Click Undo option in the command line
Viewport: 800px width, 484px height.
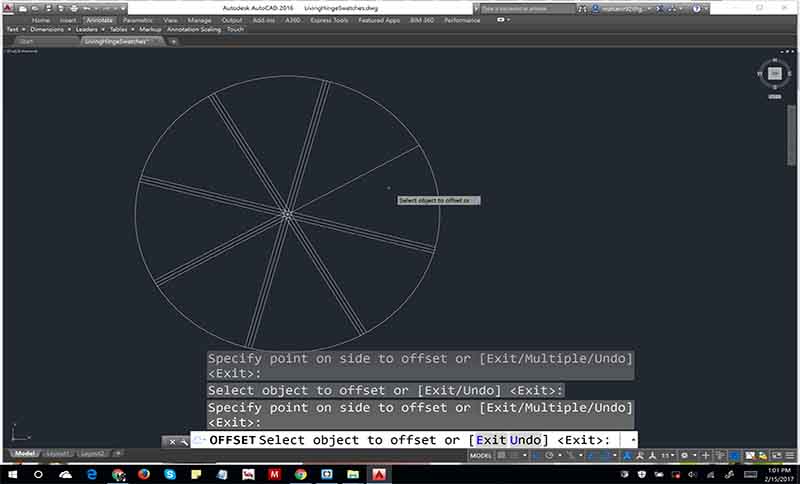(526, 440)
